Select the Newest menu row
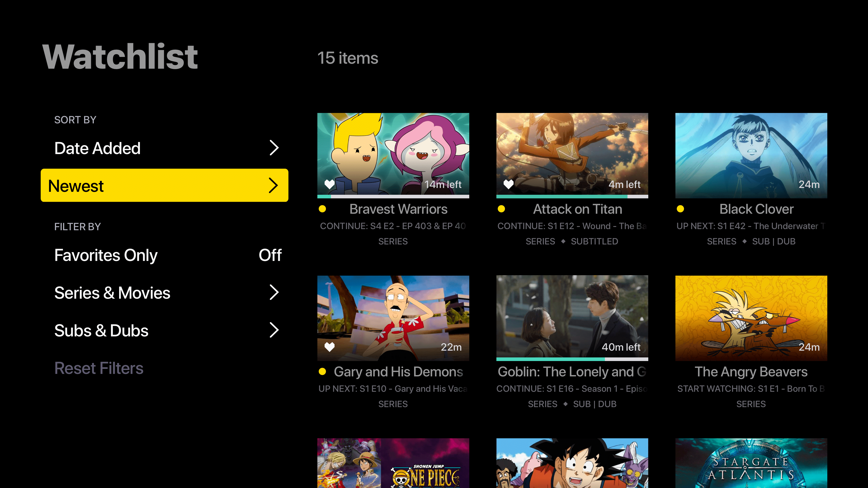The height and width of the screenshot is (488, 868). [x=164, y=185]
